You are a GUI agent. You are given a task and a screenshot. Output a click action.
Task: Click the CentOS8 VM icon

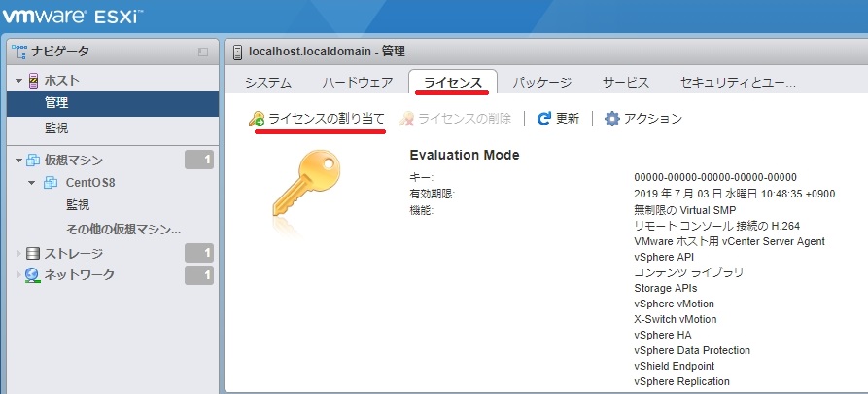52,182
